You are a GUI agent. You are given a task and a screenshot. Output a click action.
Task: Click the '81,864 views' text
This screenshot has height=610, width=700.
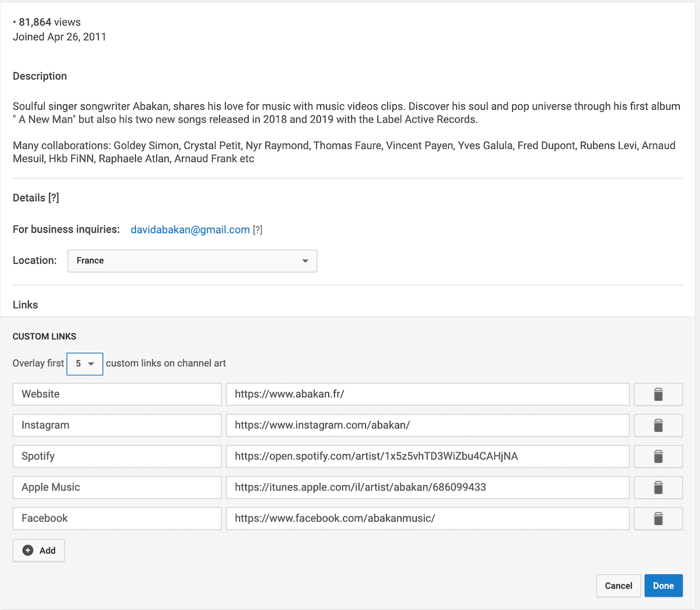[x=50, y=22]
